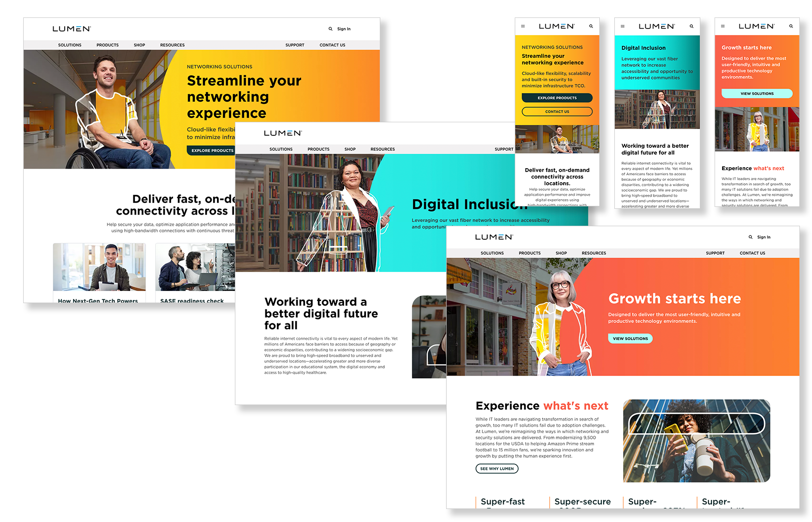Open hamburger menu on the yellow mobile mockup
The height and width of the screenshot is (522, 812).
[x=523, y=27]
